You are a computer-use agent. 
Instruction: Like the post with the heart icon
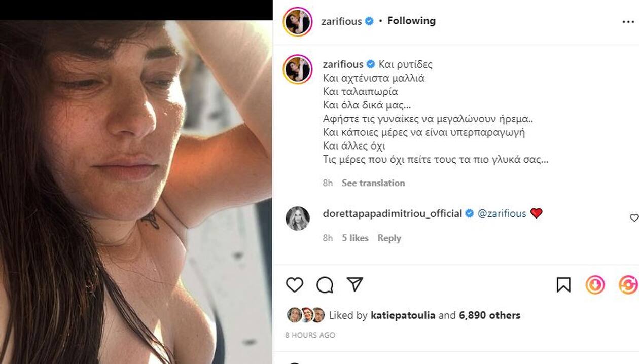[x=294, y=285]
